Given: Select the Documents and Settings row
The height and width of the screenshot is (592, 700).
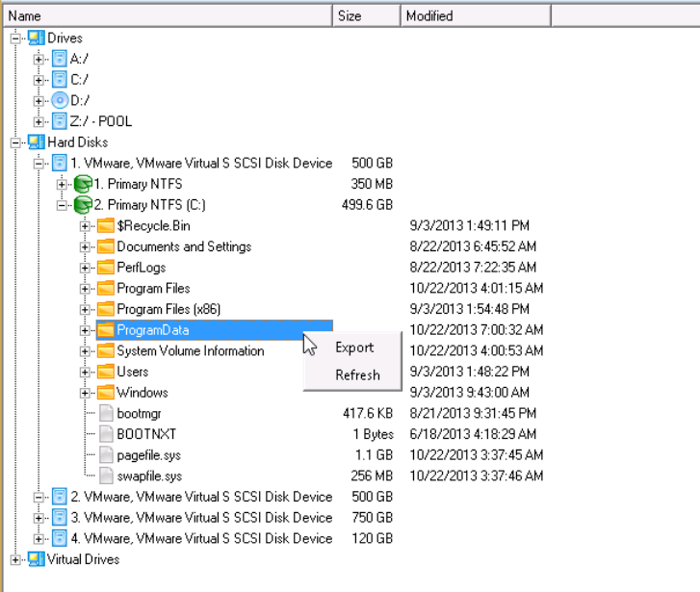Looking at the screenshot, I should (x=184, y=246).
